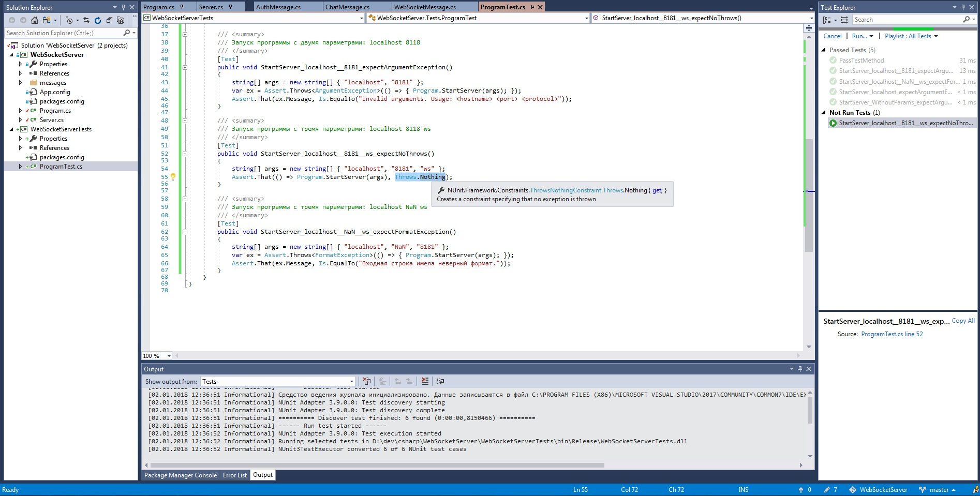Select App.config in Solution Explorer
980x496 pixels.
[x=55, y=92]
